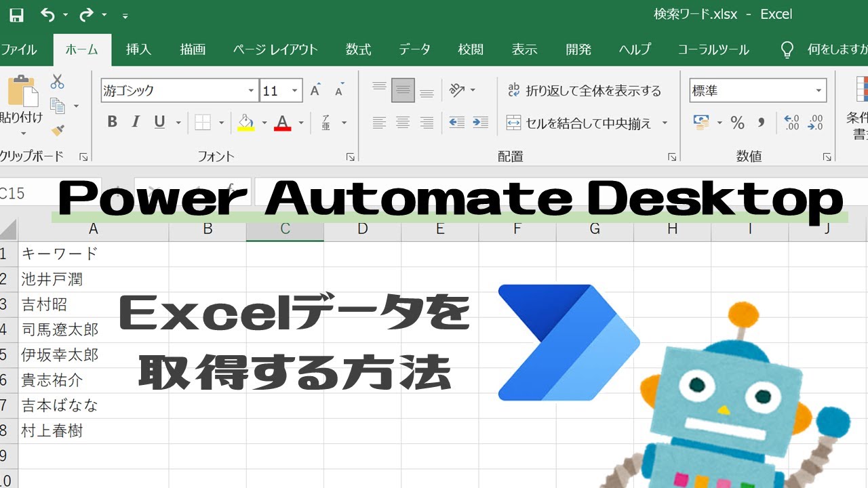The width and height of the screenshot is (868, 488).
Task: Open the Undo history dropdown arrow
Action: [x=65, y=15]
